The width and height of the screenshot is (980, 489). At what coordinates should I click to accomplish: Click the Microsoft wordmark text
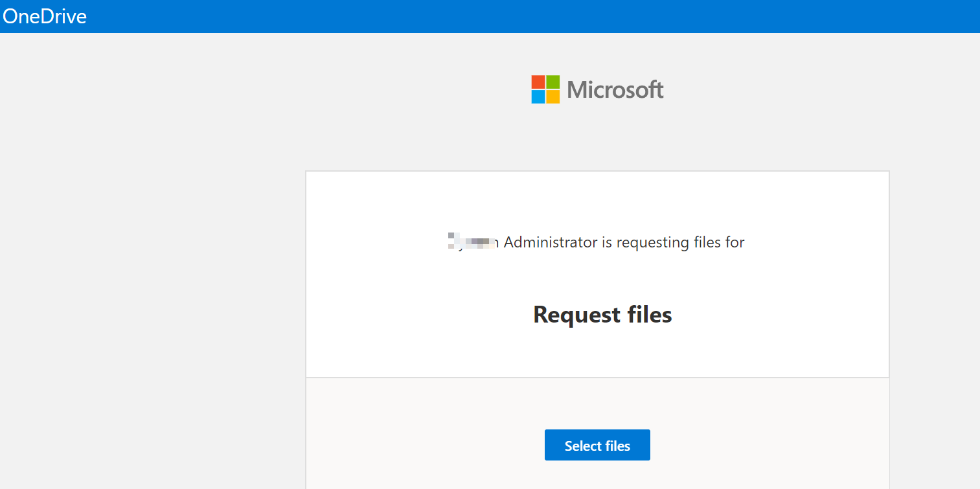point(615,90)
